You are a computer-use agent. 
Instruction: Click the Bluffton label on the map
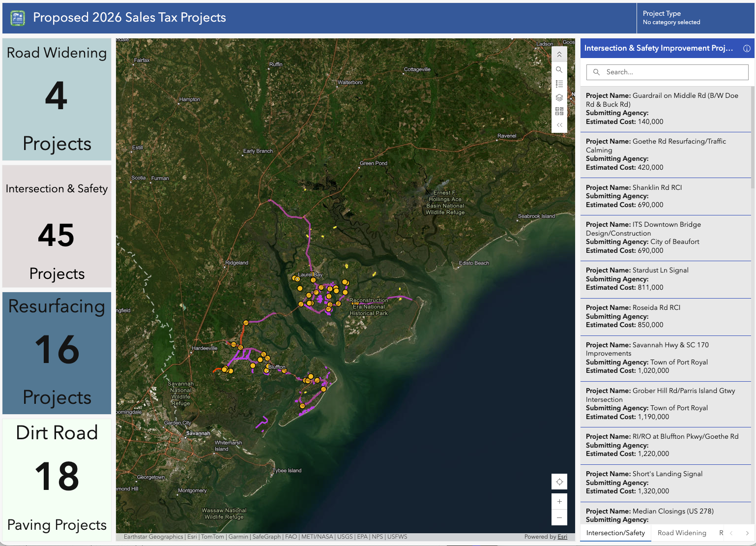(277, 367)
